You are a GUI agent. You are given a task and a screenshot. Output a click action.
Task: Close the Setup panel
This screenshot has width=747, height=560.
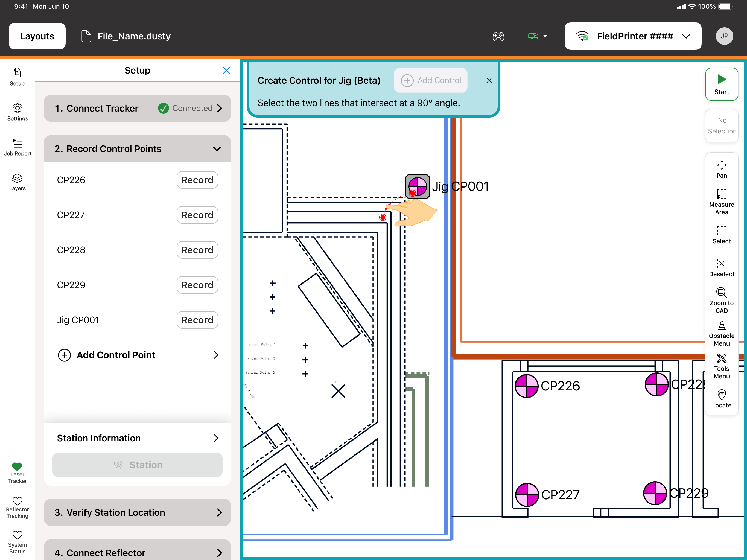227,70
